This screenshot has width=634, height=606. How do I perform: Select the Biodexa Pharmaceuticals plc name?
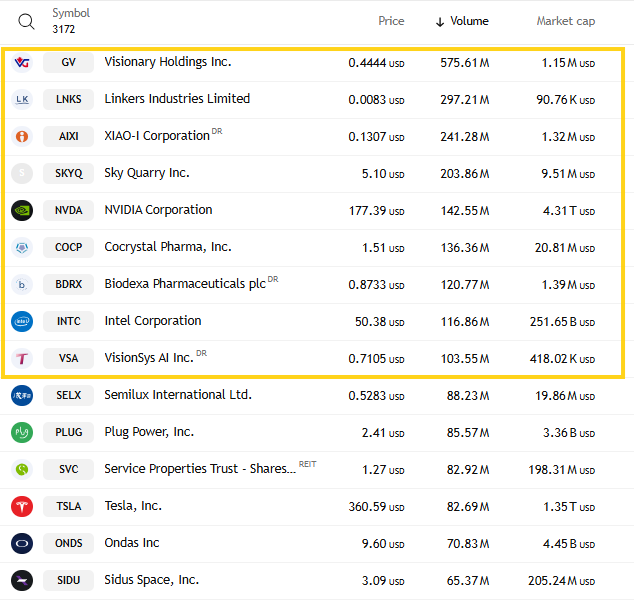(x=185, y=284)
